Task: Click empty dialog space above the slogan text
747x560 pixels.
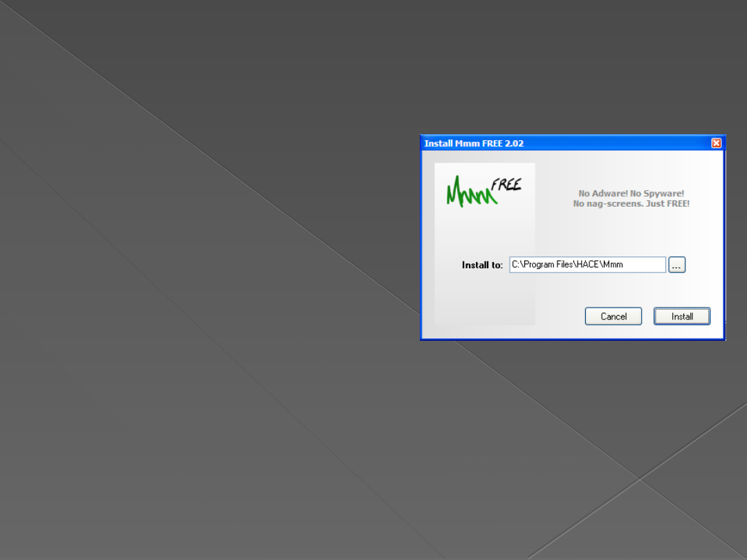Action: (x=631, y=169)
